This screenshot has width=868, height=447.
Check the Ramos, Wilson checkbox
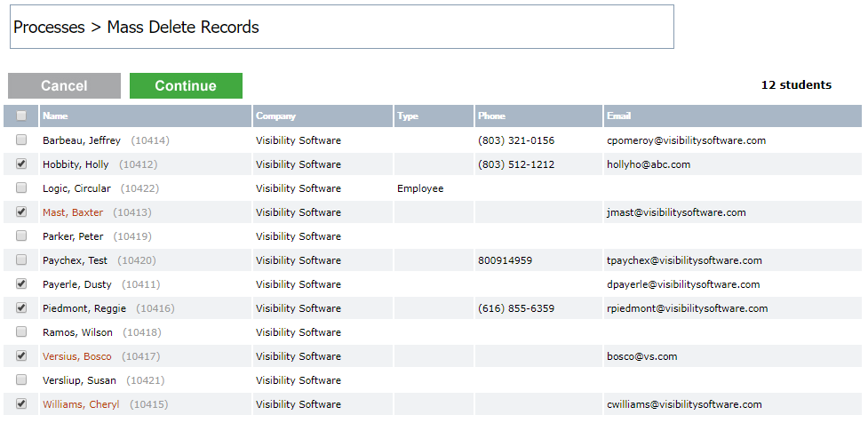(x=21, y=332)
